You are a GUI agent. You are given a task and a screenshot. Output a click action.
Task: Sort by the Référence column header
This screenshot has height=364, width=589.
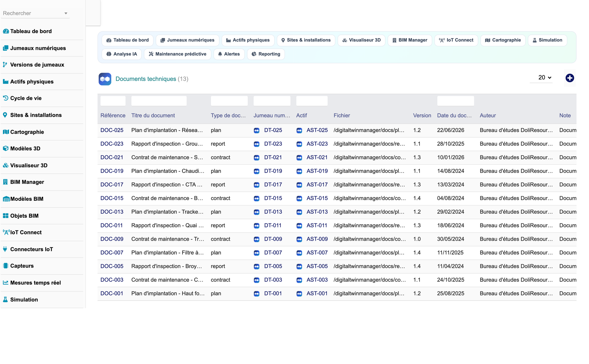[x=113, y=115]
